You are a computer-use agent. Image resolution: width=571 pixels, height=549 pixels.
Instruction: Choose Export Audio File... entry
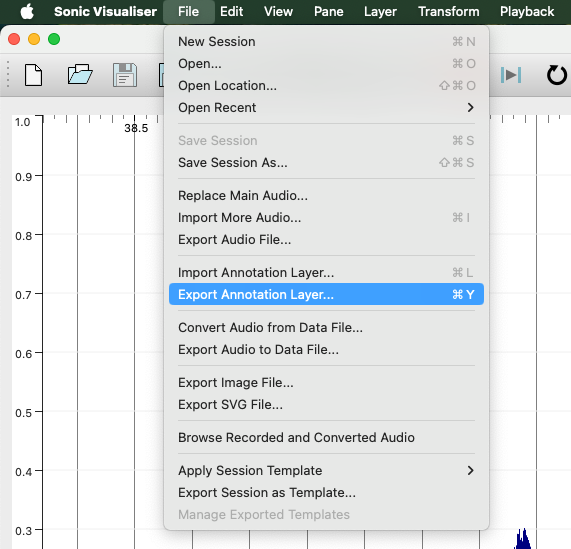click(326, 240)
